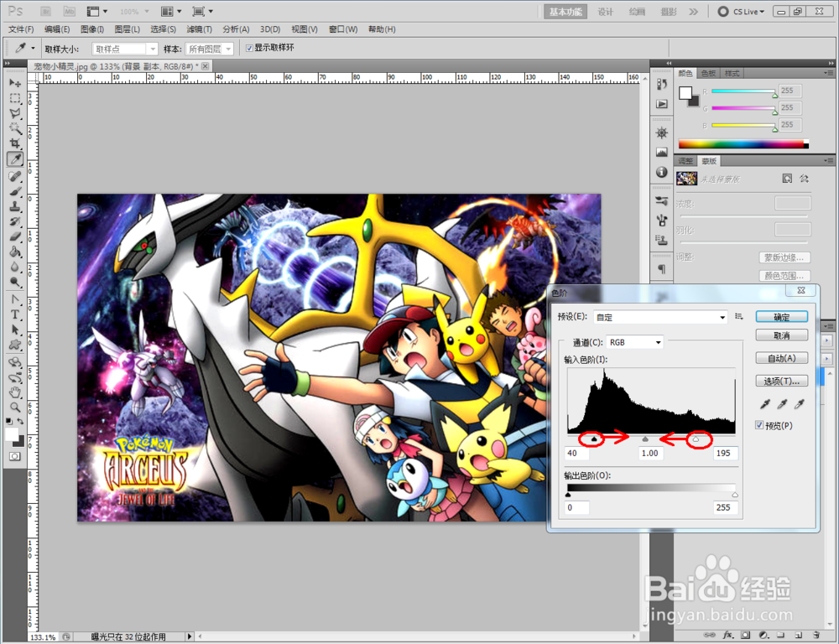Switch to the Styles tab
Screen dimensions: 839x644
pyautogui.click(x=732, y=73)
